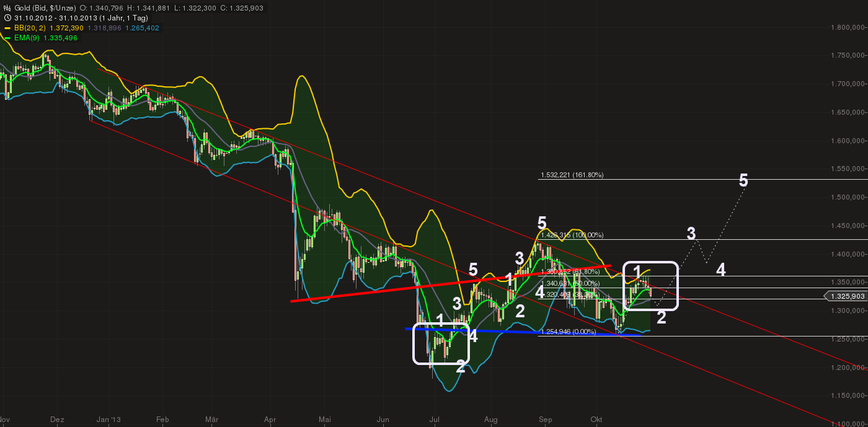
Task: Click the 1.500,000 price axis label
Action: [849, 197]
